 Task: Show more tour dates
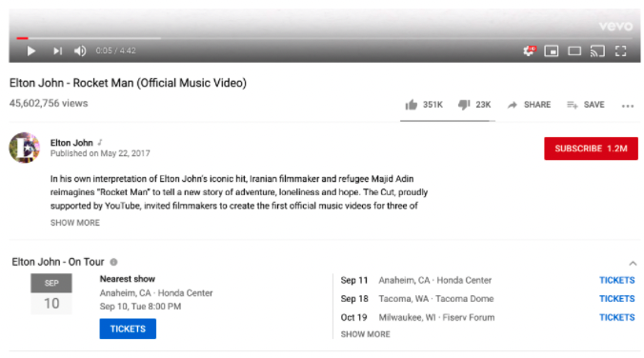pos(366,334)
